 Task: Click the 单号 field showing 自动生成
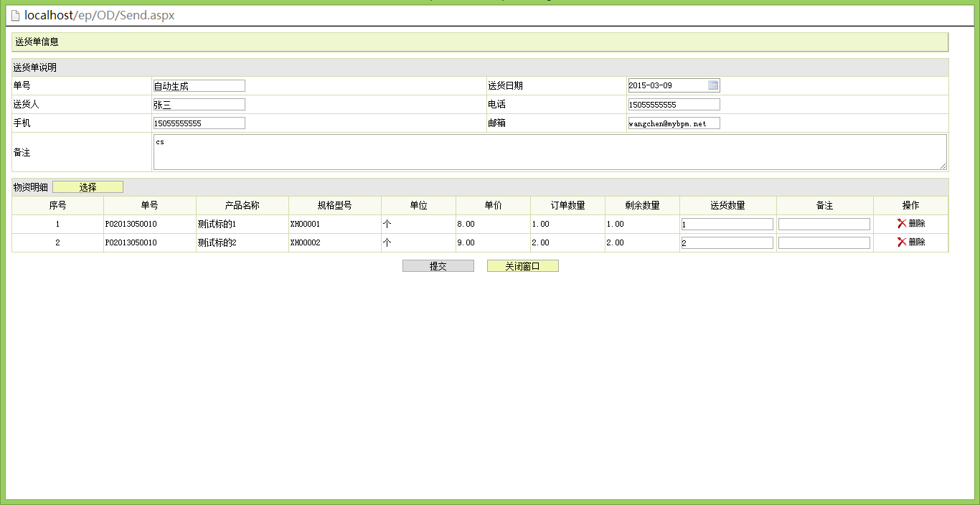pos(199,86)
